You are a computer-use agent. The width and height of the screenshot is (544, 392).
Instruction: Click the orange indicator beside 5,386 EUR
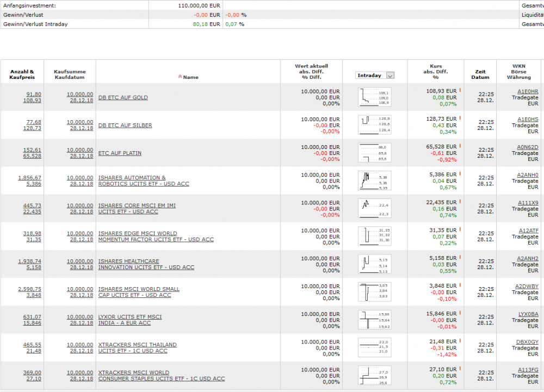[x=460, y=173]
